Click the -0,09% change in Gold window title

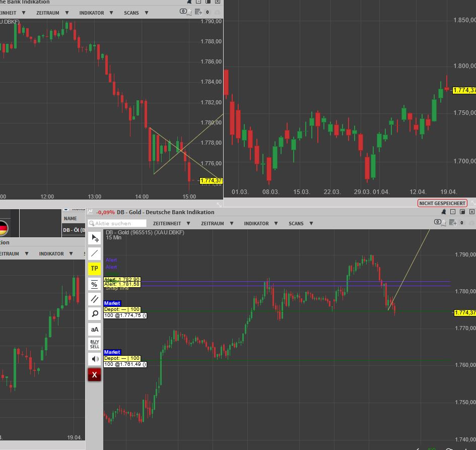tap(105, 212)
